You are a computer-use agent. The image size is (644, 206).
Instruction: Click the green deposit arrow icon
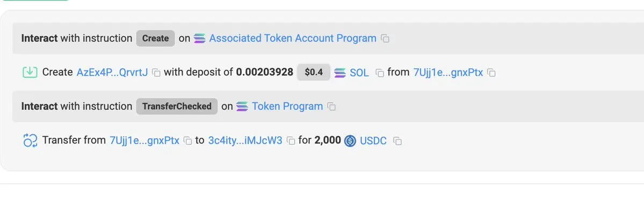(x=30, y=73)
